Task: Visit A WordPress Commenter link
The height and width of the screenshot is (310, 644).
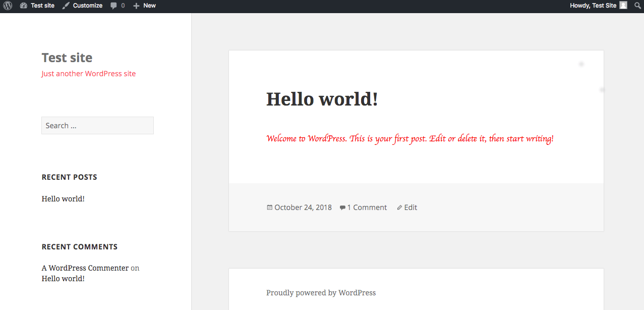Action: 85,268
